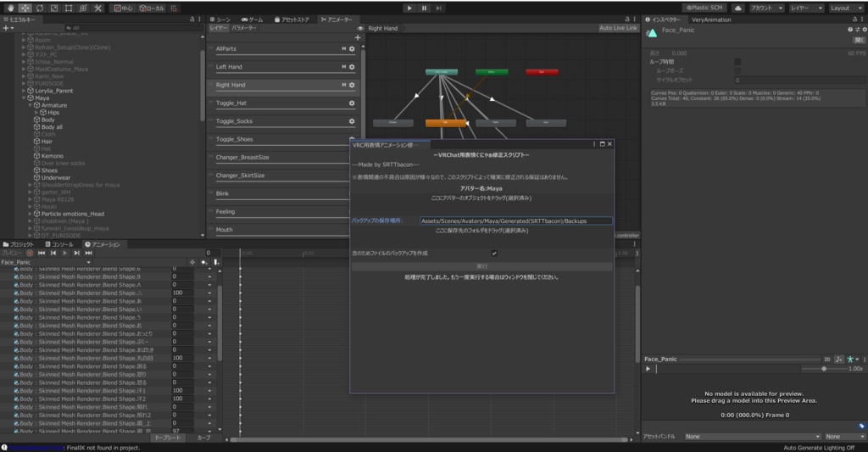Toggle the filter by selection icon
This screenshot has height=452, width=868.
[x=192, y=263]
